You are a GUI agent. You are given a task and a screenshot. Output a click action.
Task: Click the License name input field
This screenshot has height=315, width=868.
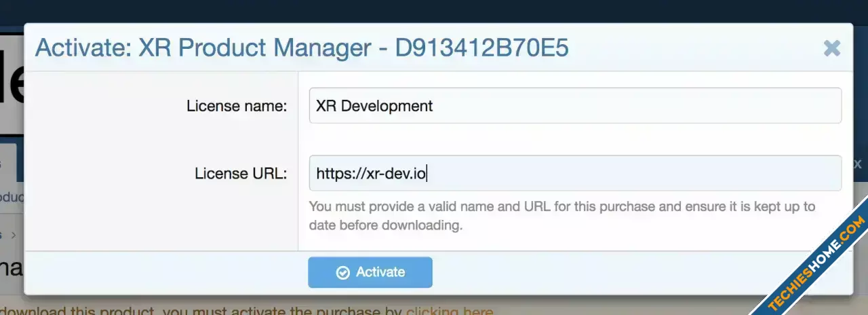click(x=575, y=106)
